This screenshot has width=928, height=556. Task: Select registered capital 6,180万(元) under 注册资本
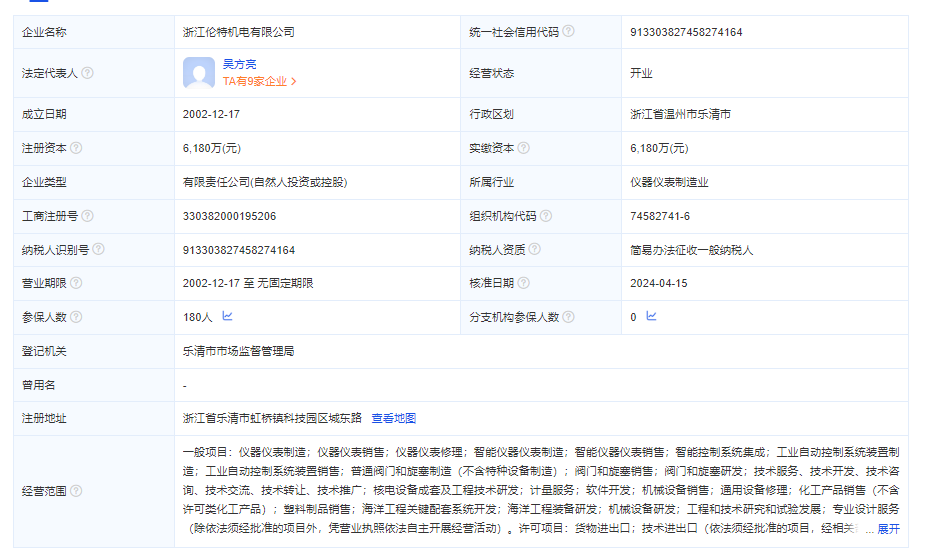pos(212,148)
